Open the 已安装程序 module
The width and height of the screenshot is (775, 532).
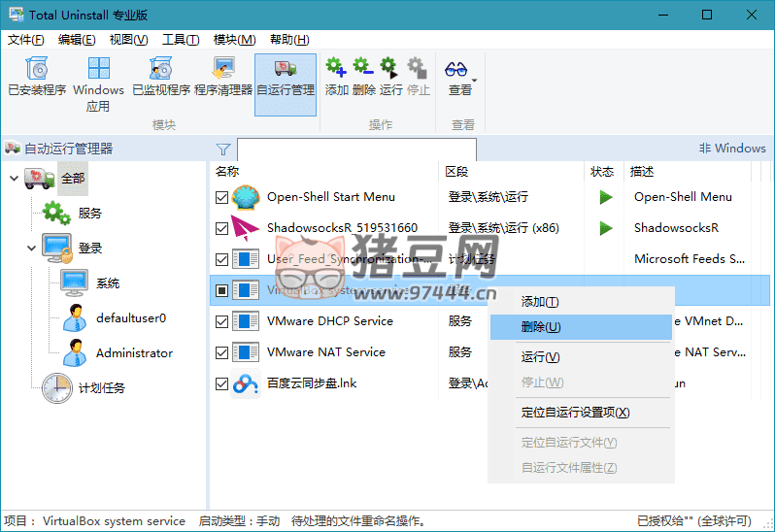(37, 77)
